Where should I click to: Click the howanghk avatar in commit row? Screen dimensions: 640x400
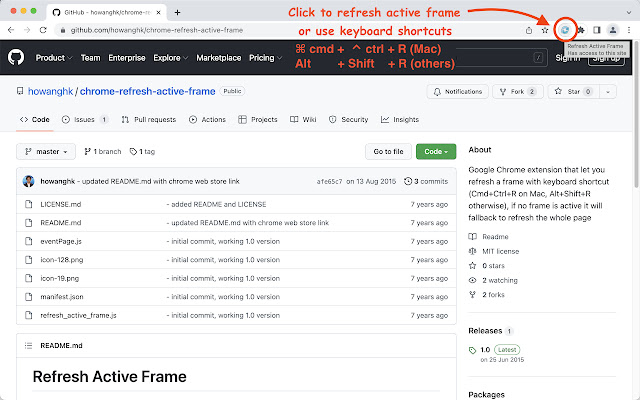pos(29,181)
